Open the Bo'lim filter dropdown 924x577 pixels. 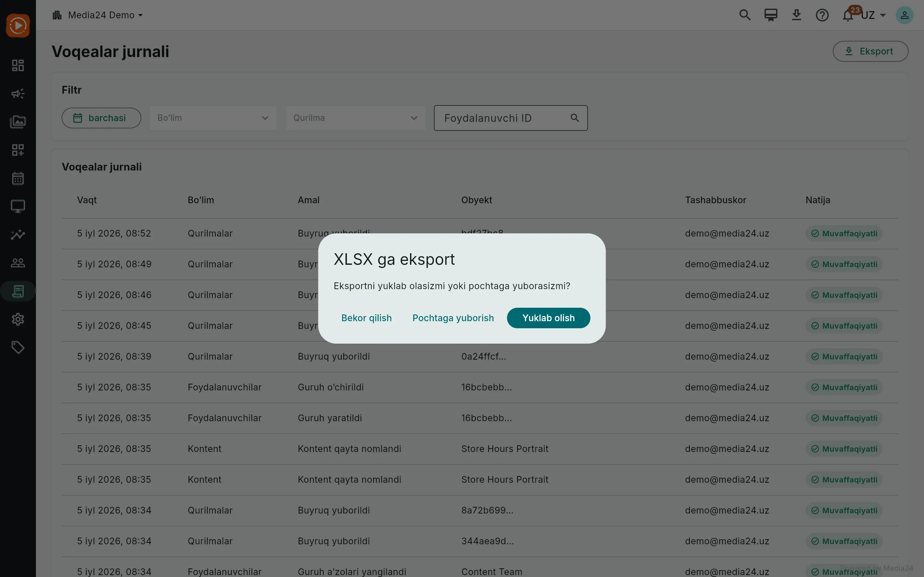pos(213,118)
